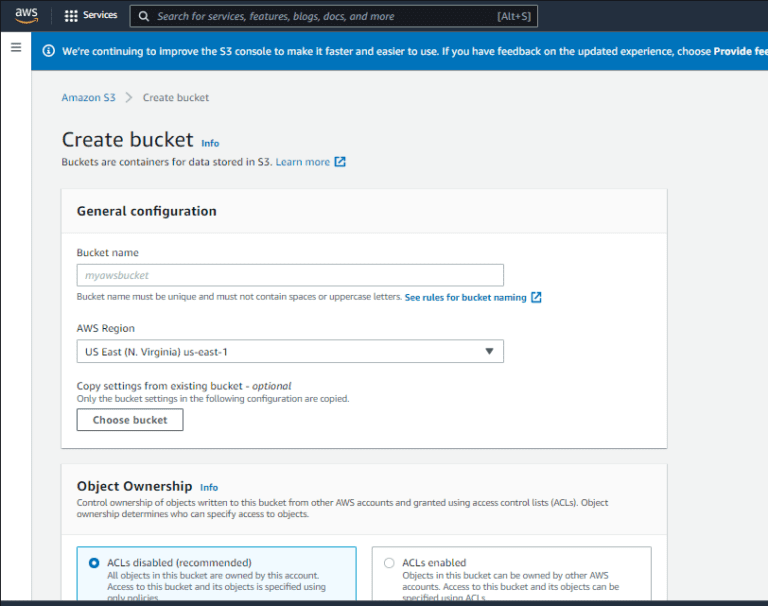
Task: Click the AWS Region label
Action: point(105,328)
